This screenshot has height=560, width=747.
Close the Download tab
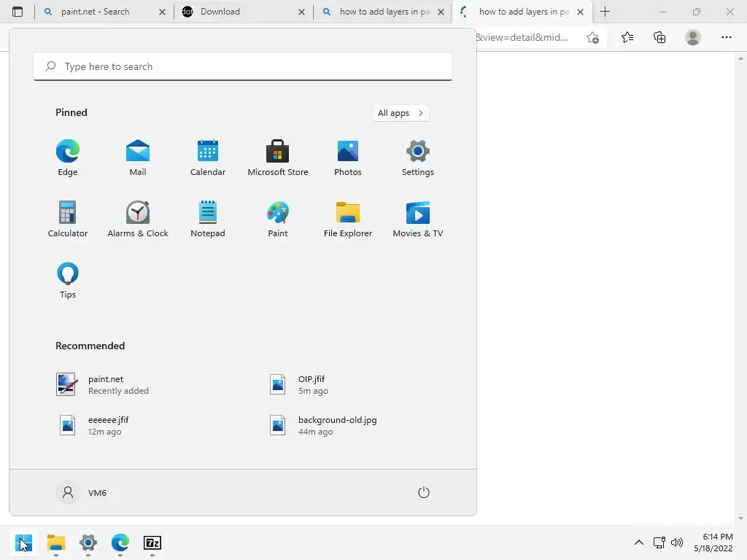[x=301, y=12]
